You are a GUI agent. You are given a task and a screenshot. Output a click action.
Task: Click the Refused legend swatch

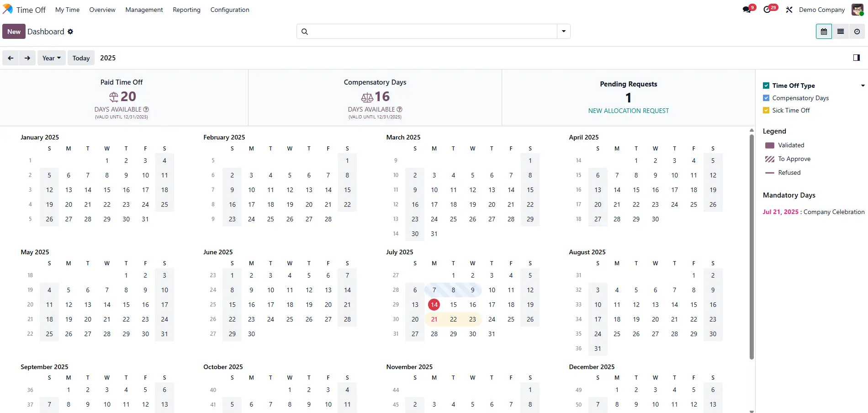pos(770,173)
